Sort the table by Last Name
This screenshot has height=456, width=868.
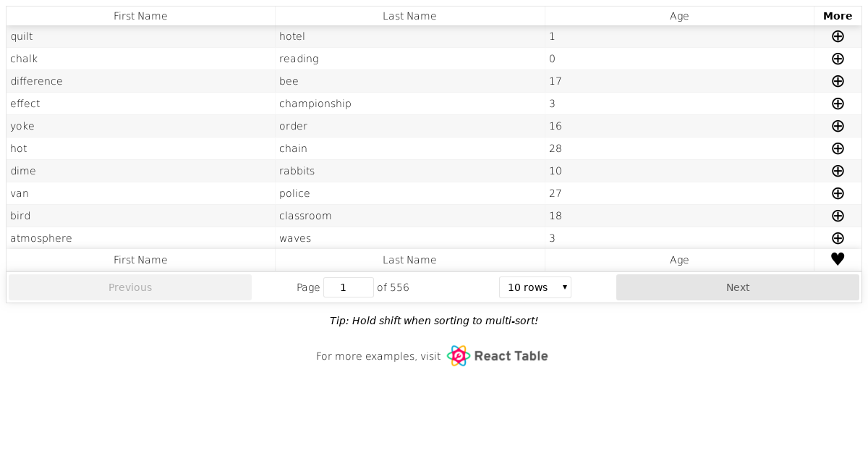click(x=409, y=15)
